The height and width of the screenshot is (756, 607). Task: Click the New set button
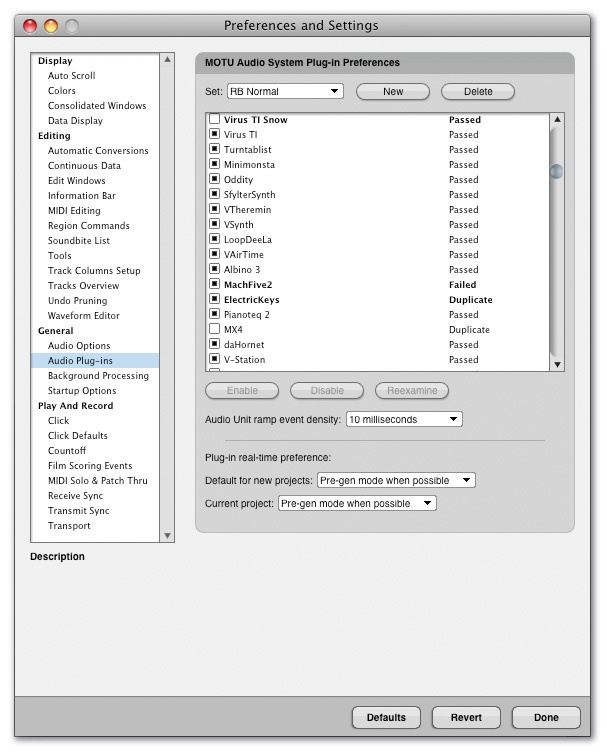393,92
